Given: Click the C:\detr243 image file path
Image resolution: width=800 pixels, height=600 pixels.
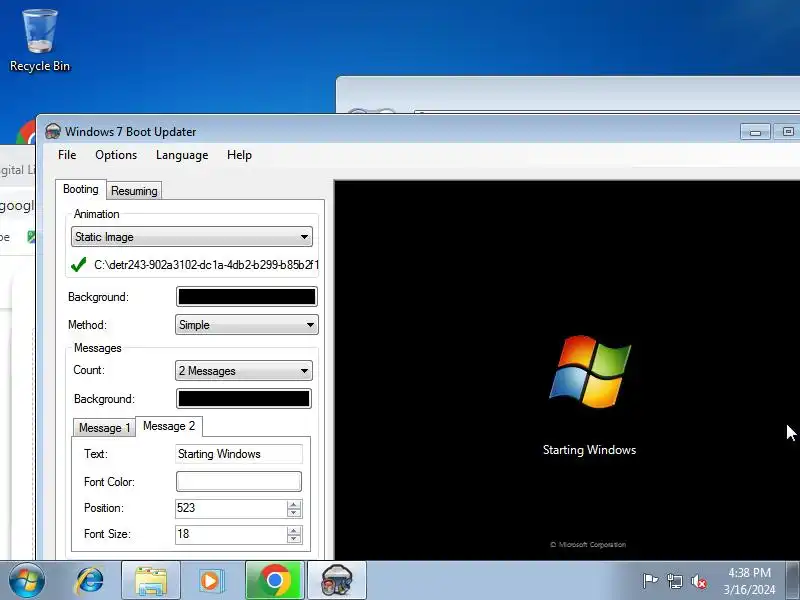Looking at the screenshot, I should 206,265.
